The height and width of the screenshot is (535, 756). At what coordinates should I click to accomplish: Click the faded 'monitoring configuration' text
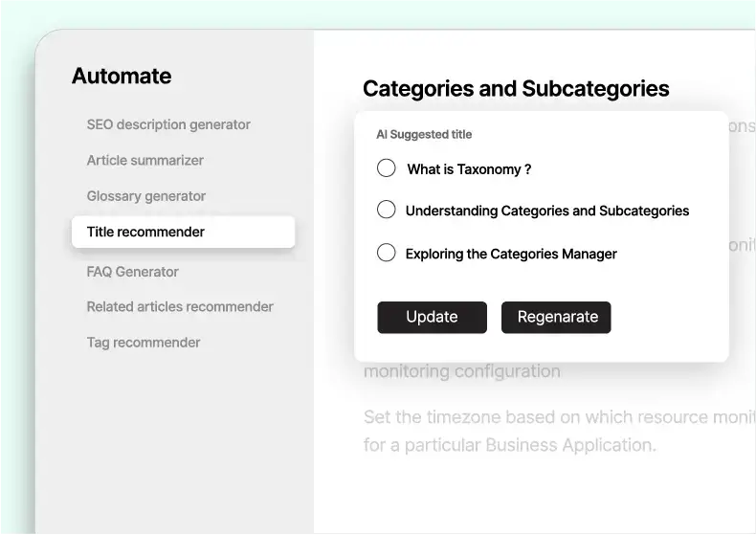coord(462,371)
